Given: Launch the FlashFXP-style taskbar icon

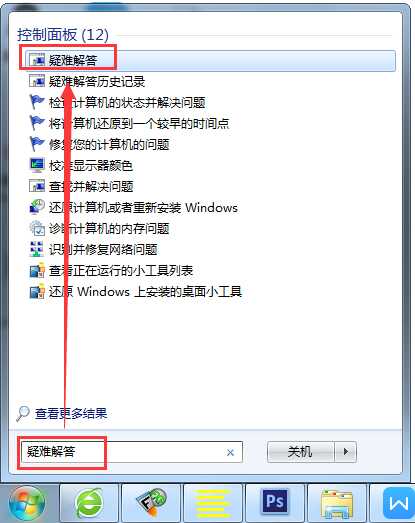Looking at the screenshot, I should click(x=151, y=503).
